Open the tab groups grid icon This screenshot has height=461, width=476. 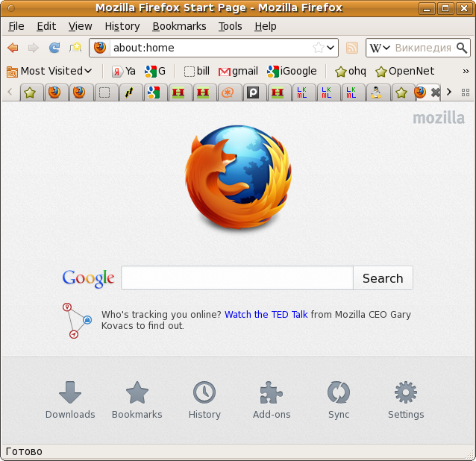(466, 92)
